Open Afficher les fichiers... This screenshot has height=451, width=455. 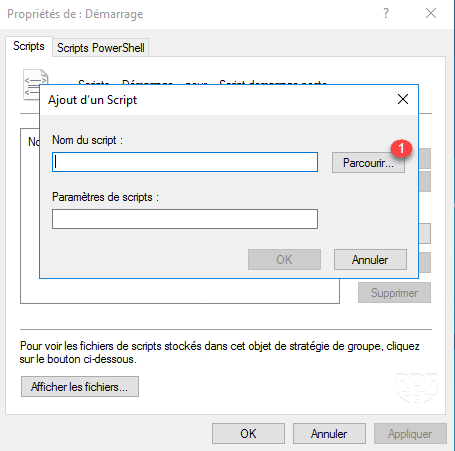point(80,387)
